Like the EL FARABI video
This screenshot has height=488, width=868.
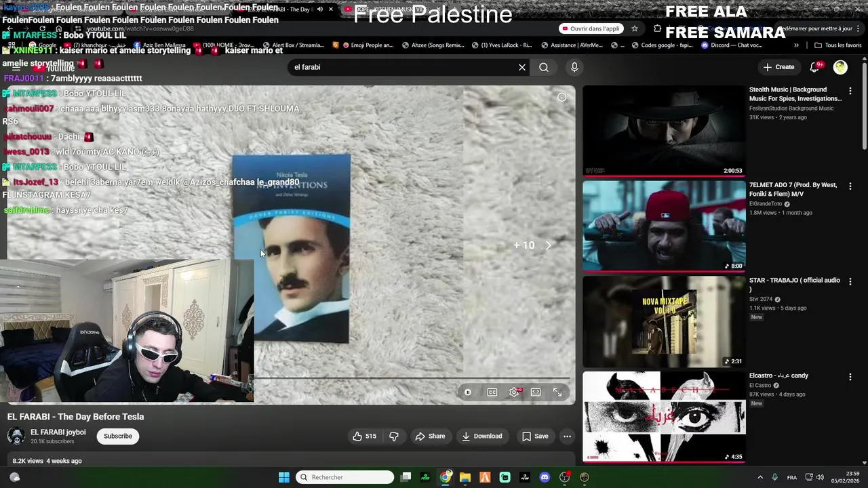point(364,436)
